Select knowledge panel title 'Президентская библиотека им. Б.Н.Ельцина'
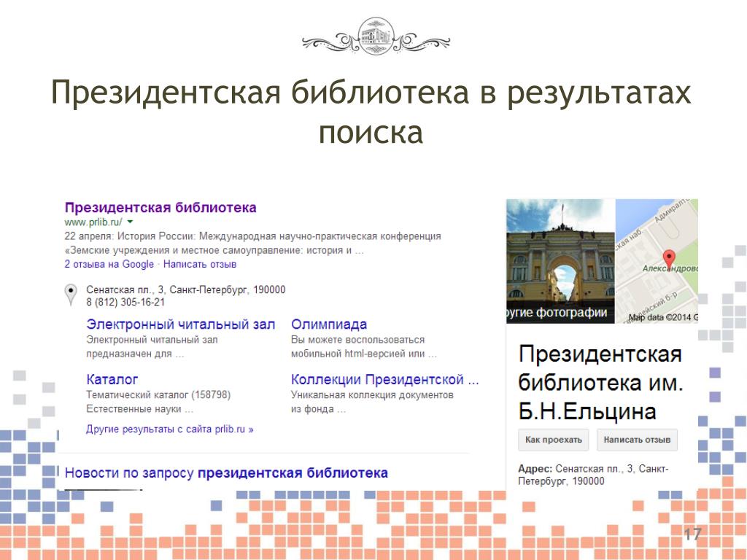747x560 pixels. 601,383
